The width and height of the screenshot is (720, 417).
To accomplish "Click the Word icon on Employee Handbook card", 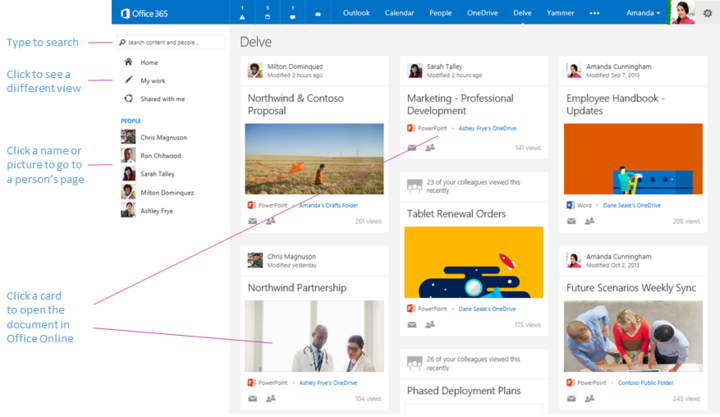I will tap(571, 205).
